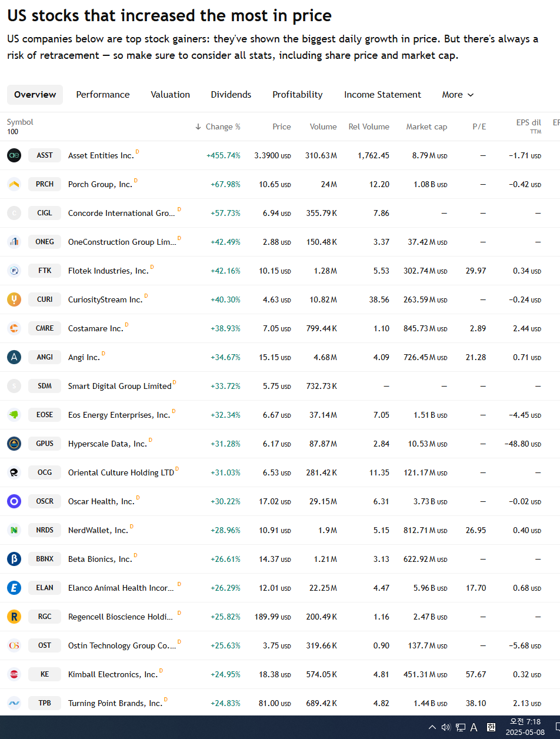Open the PRCH ticker symbol link
Image resolution: width=560 pixels, height=739 pixels.
(x=45, y=184)
